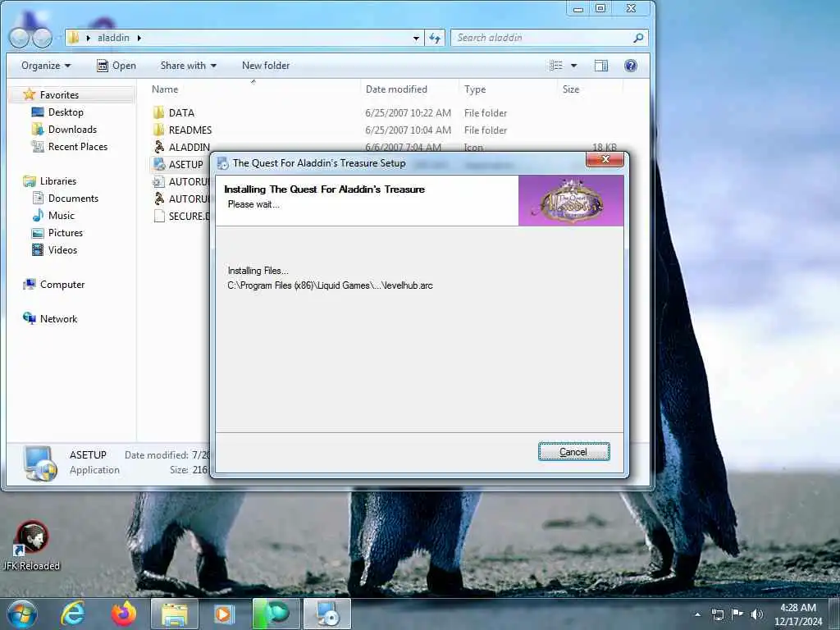The height and width of the screenshot is (630, 840).
Task: Open Network in navigation pane
Action: click(x=58, y=319)
